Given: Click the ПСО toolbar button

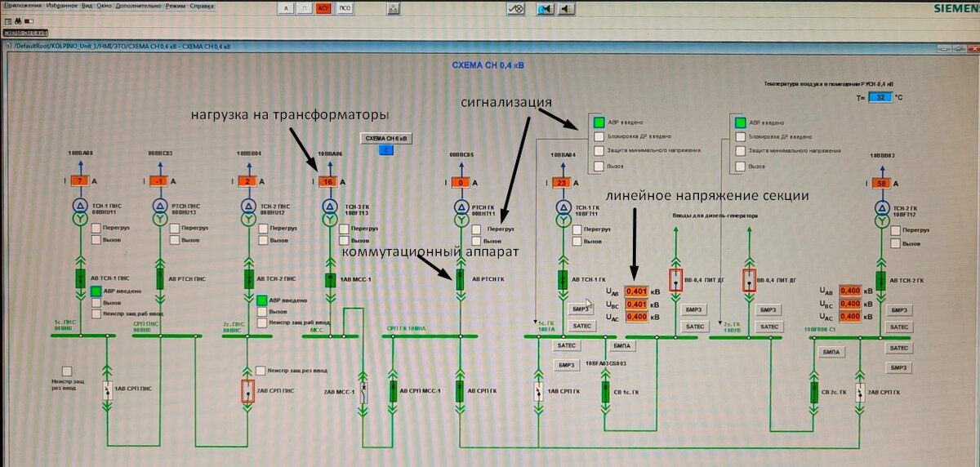Looking at the screenshot, I should pos(345,8).
